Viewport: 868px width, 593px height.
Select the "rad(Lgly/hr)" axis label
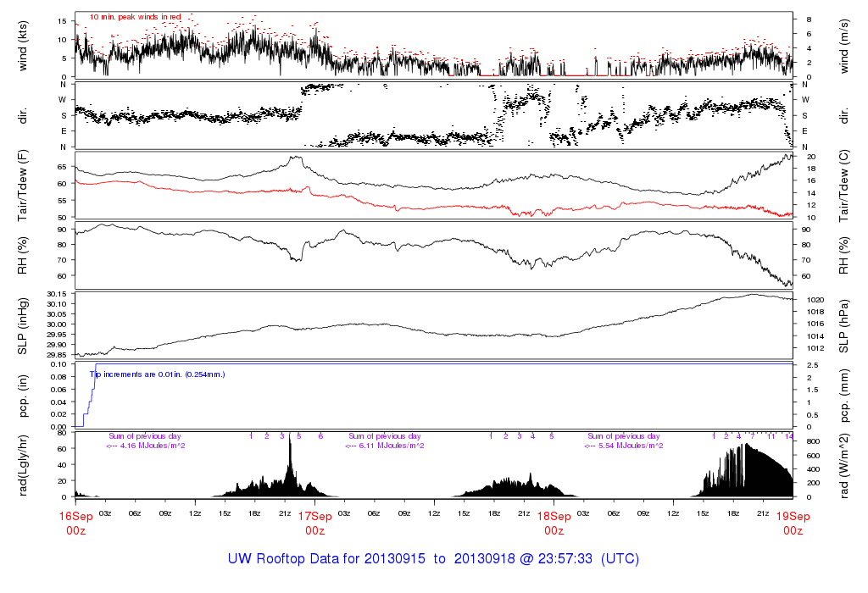(22, 465)
